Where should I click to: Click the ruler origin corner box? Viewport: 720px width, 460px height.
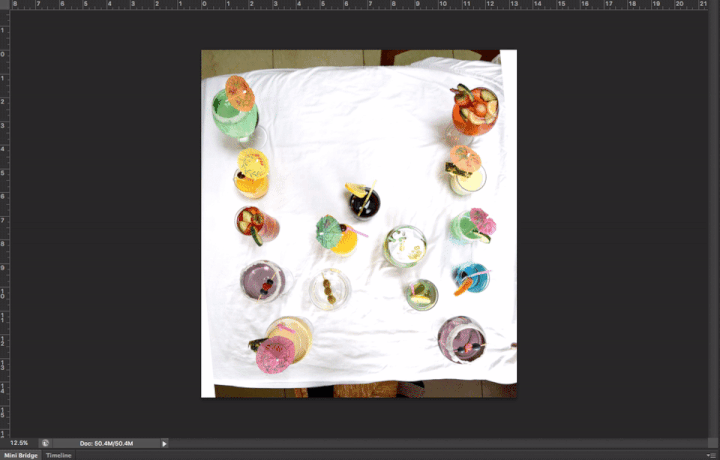click(4, 4)
